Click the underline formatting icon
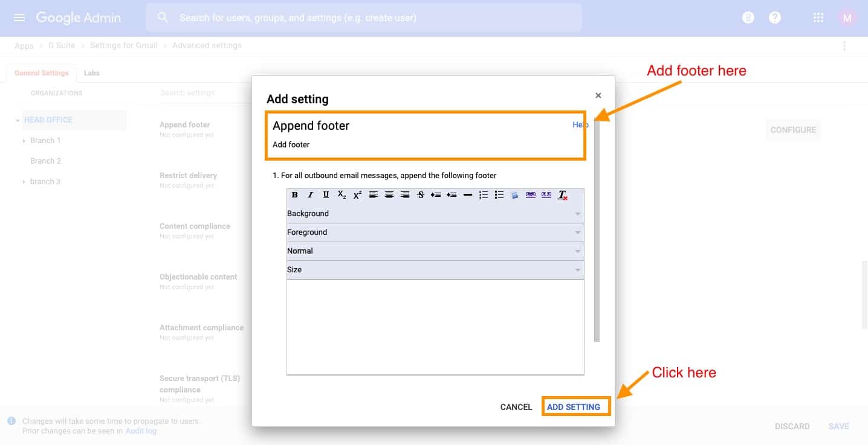The width and height of the screenshot is (868, 445). (326, 195)
